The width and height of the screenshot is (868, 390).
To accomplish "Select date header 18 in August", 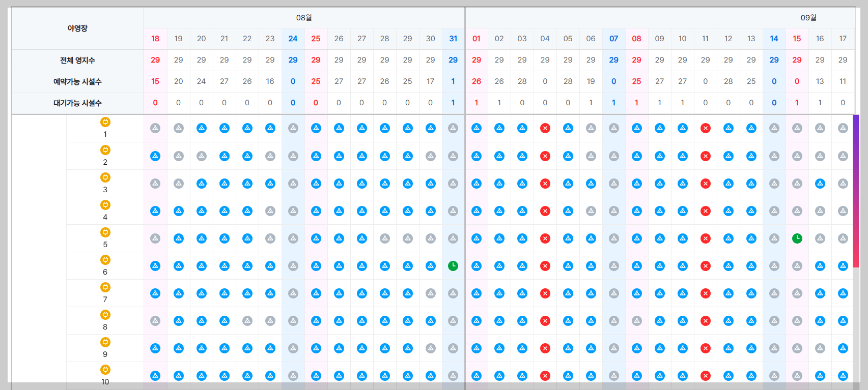I will tap(155, 39).
